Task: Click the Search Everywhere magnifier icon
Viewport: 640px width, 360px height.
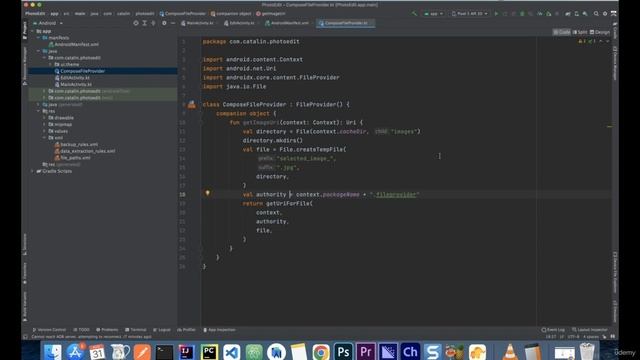Action: click(596, 14)
